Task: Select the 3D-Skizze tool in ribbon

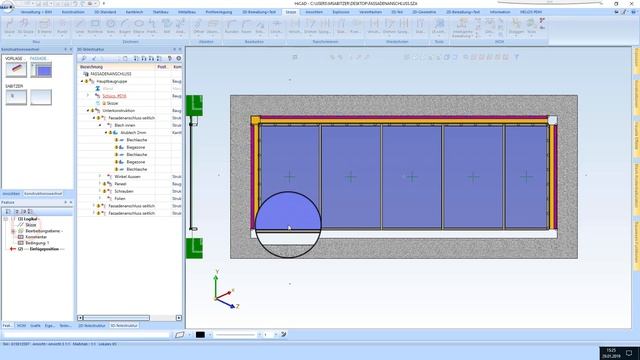Action: (25, 27)
